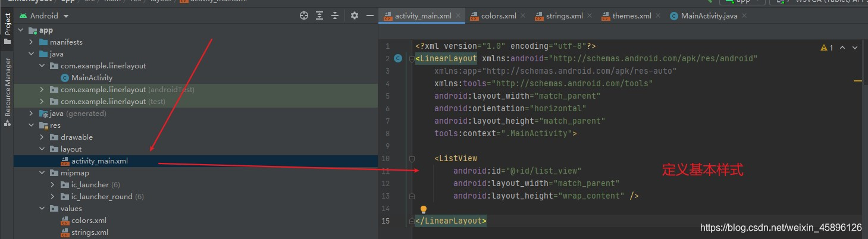Click the ic_launcher_round (6) tree item
This screenshot has width=868, height=239.
click(x=108, y=197)
